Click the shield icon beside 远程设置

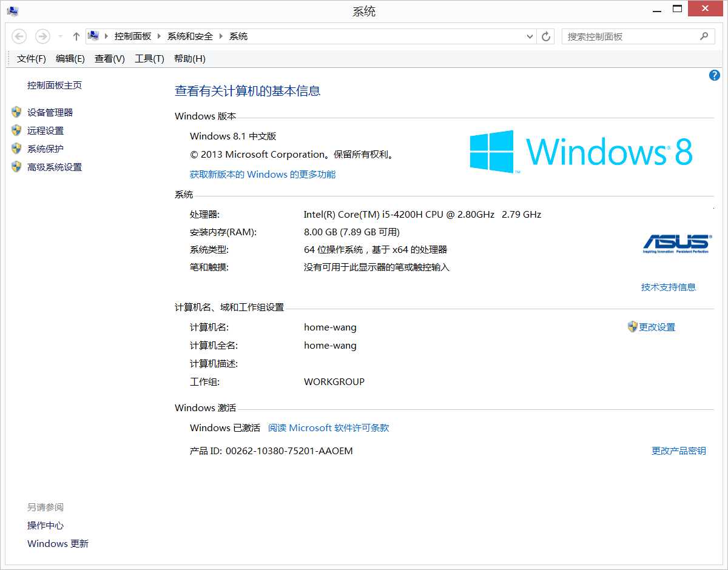(16, 130)
